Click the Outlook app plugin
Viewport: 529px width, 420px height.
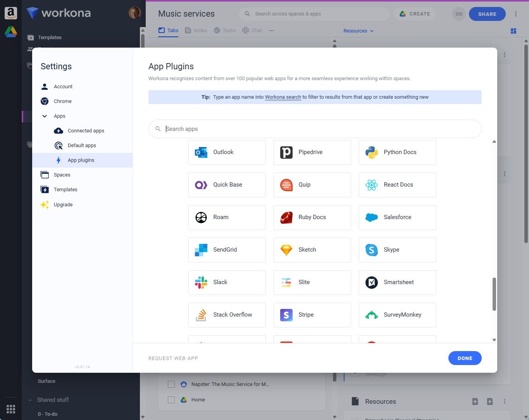227,152
